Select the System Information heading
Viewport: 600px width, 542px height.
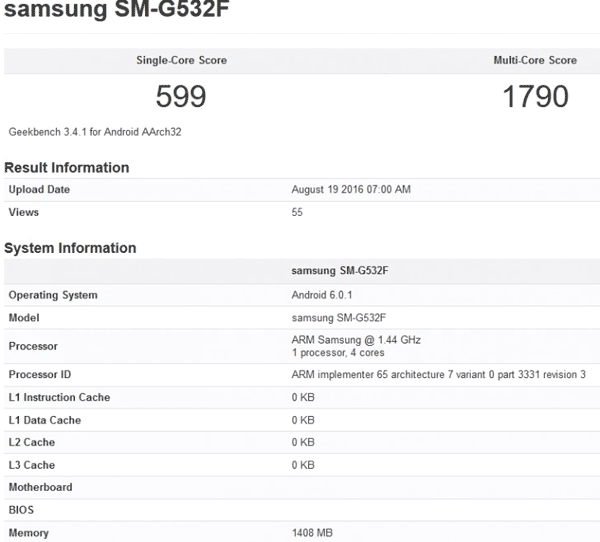tap(70, 248)
